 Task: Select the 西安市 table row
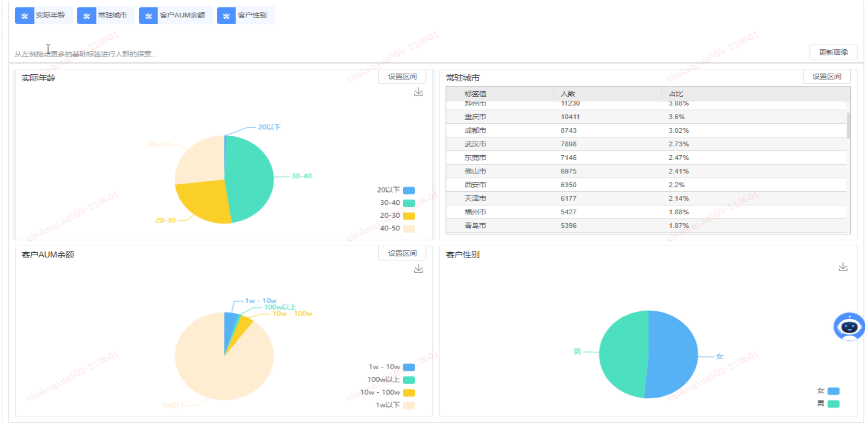tap(646, 185)
